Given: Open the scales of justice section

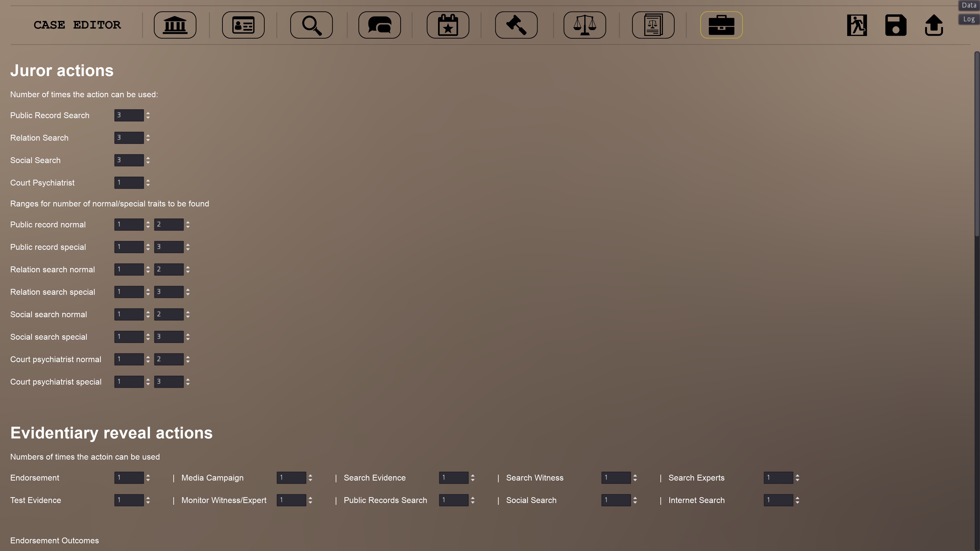Looking at the screenshot, I should (585, 25).
